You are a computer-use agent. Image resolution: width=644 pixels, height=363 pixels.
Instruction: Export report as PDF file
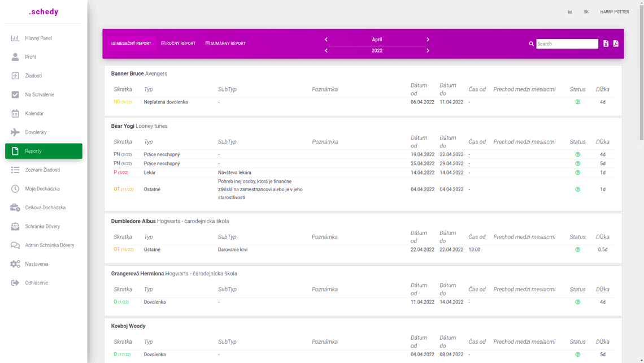click(x=616, y=44)
